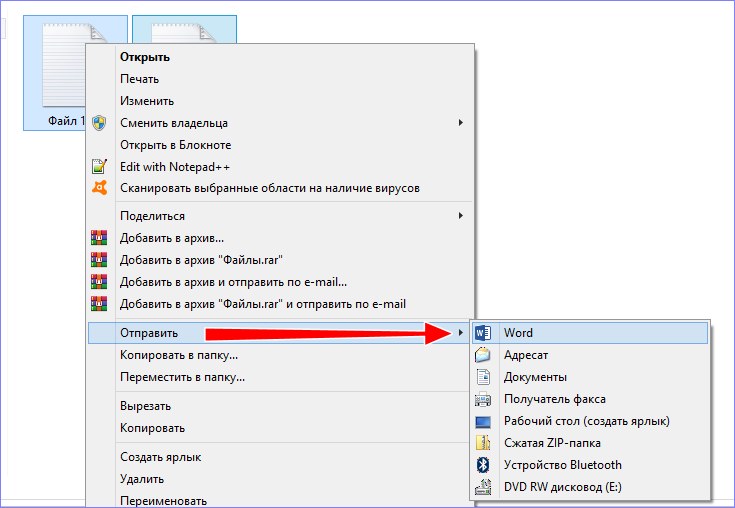Choose Добавить в архив... entry

pyautogui.click(x=280, y=238)
